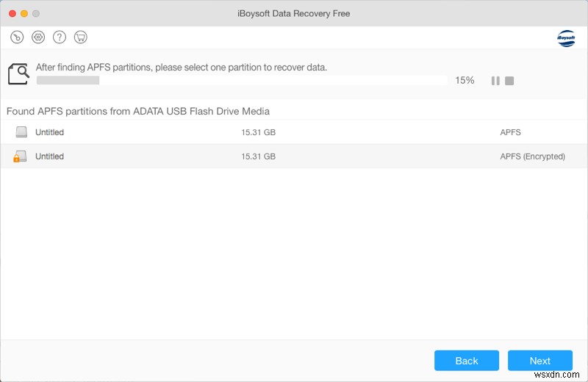Viewport: 588px width, 382px height.
Task: Click the 15.31 GB size of encrypted partition
Action: [258, 156]
